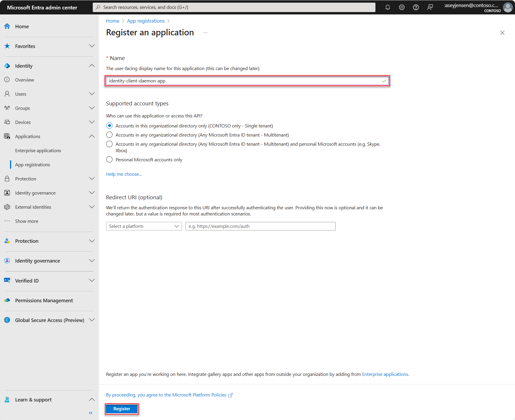Click the Register button
Image resolution: width=515 pixels, height=420 pixels.
(x=122, y=409)
